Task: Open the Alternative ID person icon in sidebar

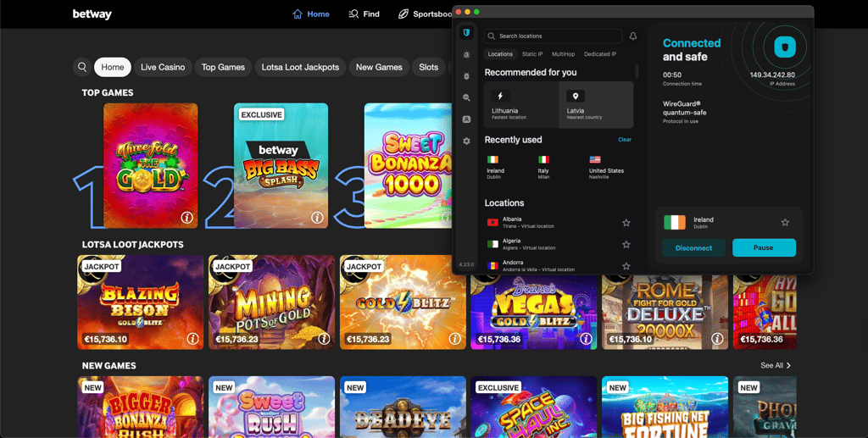Action: coord(467,119)
